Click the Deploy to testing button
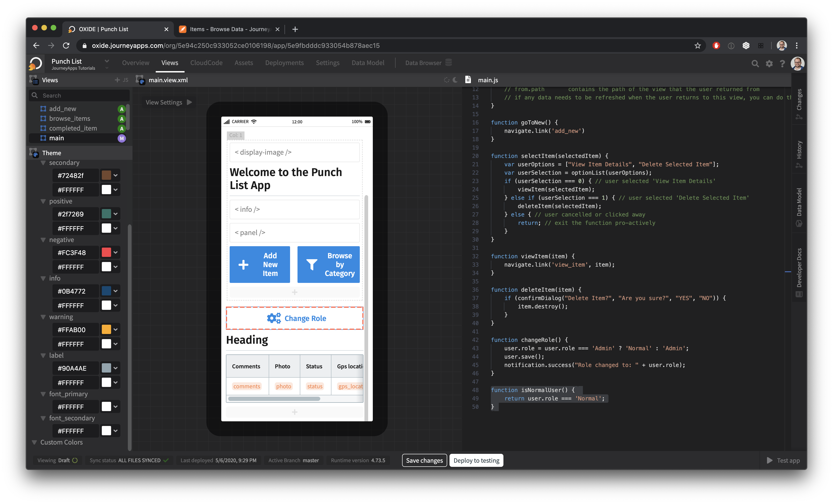The image size is (833, 504). click(476, 460)
